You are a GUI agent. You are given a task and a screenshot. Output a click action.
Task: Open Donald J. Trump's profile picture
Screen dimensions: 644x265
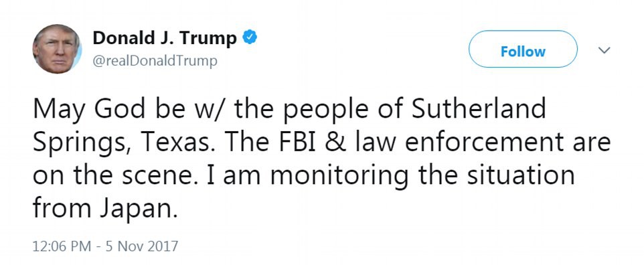pos(57,49)
